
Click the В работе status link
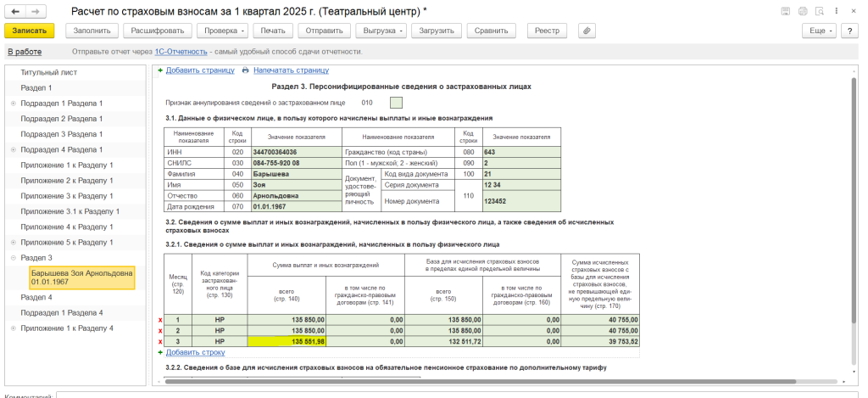click(x=25, y=52)
